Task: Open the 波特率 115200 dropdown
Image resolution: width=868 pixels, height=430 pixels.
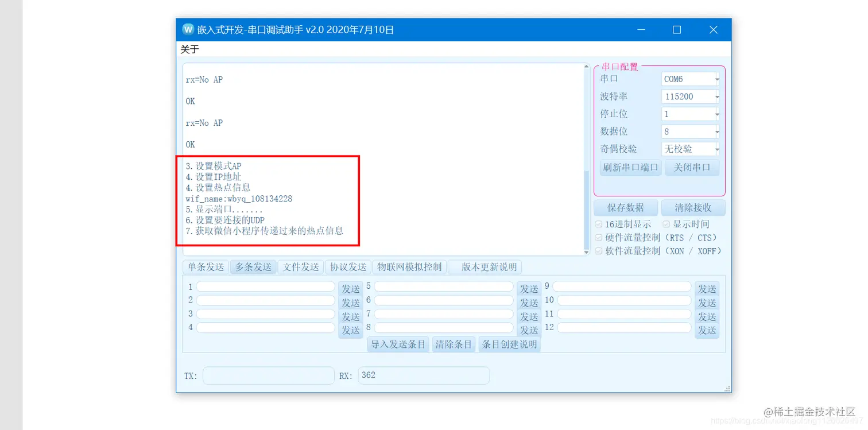Action: (x=691, y=96)
